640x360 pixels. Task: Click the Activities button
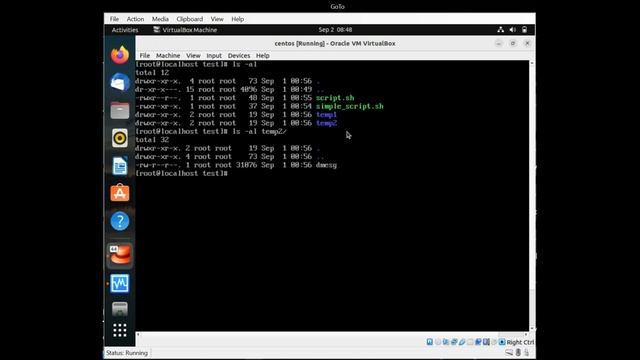(125, 30)
